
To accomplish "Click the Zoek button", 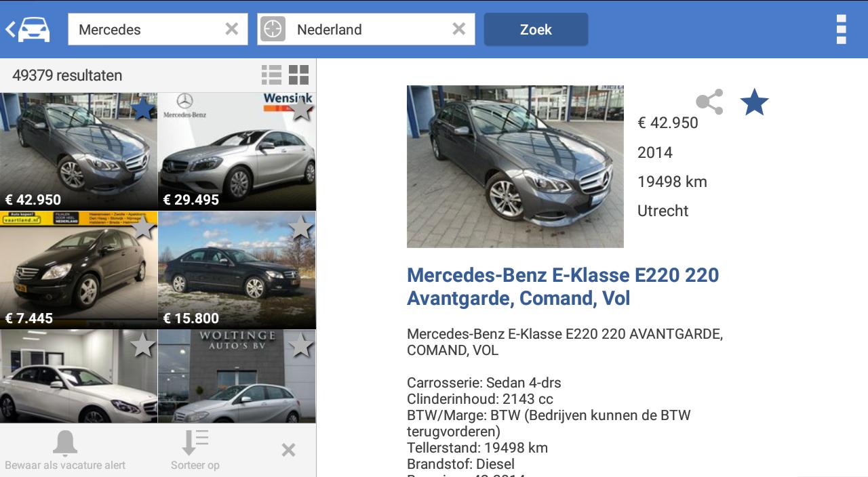I will pyautogui.click(x=536, y=29).
